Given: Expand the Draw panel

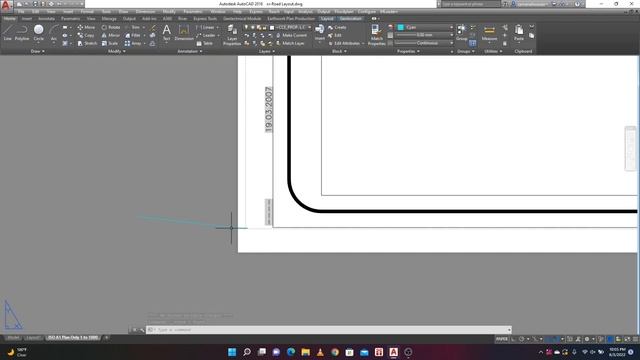Looking at the screenshot, I should click(x=38, y=51).
